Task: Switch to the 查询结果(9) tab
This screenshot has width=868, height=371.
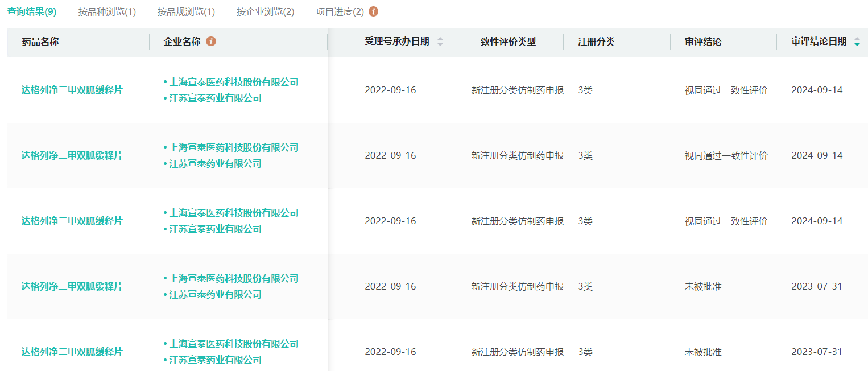Action: pos(32,11)
